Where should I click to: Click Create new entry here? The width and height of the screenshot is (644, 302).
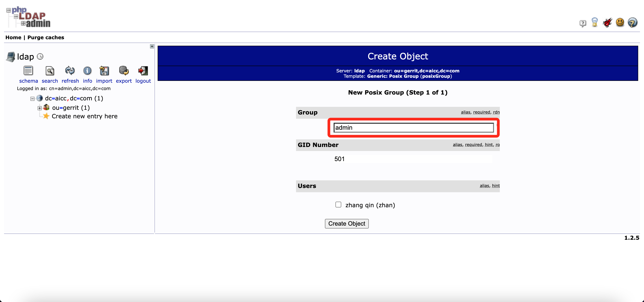point(84,116)
